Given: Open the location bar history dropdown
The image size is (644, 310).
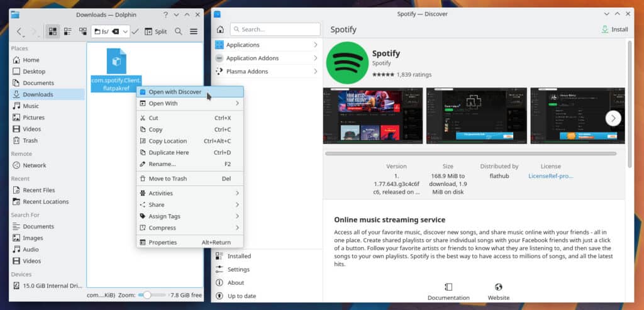Looking at the screenshot, I should click(x=125, y=31).
